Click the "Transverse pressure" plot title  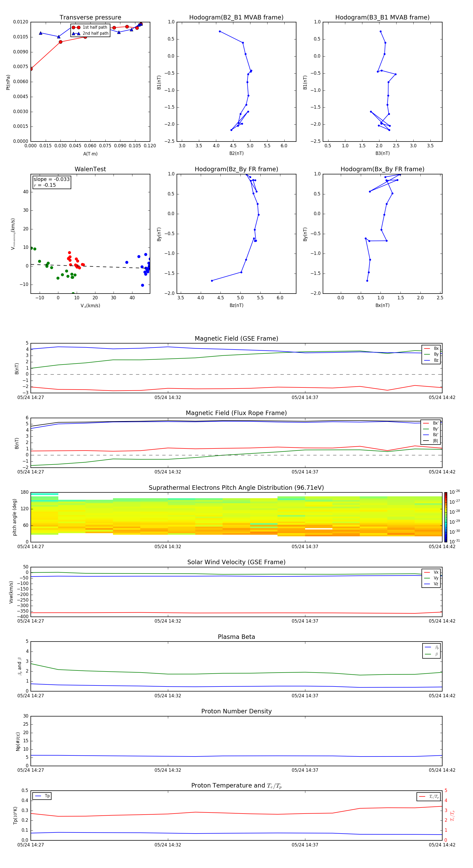[90, 18]
